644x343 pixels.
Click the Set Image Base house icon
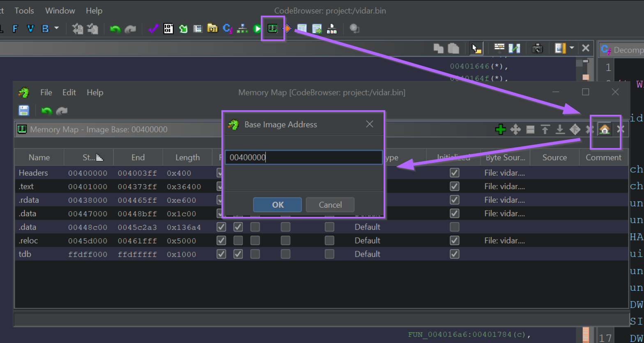[604, 130]
